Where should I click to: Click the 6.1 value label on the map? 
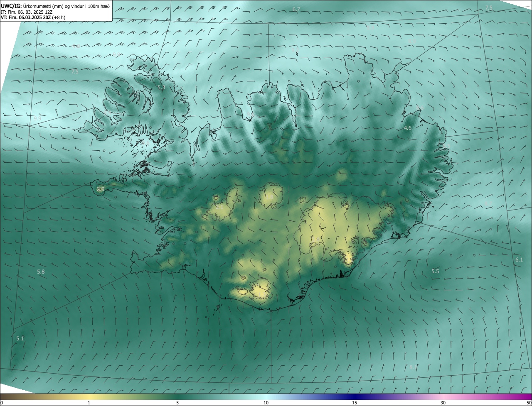(x=519, y=259)
